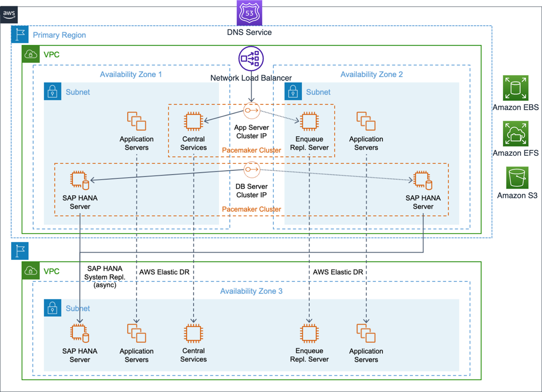The width and height of the screenshot is (542, 392).
Task: Click the right 'AWS Elastic DR' label
Action: pos(338,272)
